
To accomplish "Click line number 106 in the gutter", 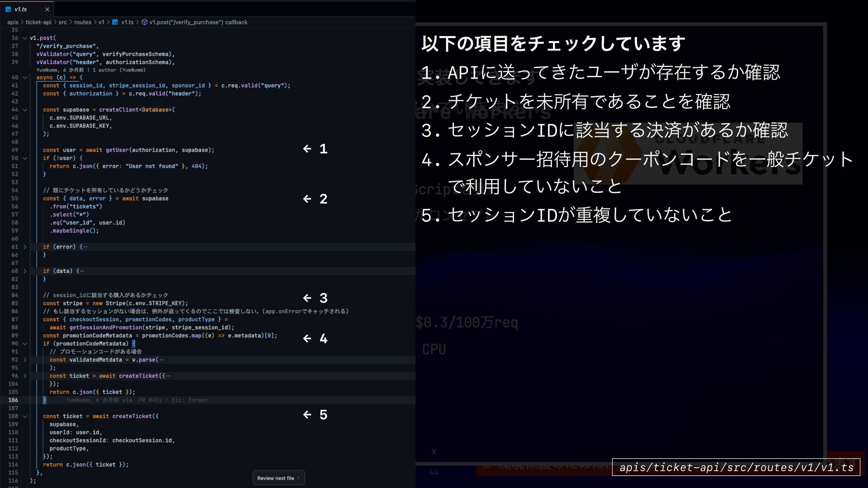I will tap(13, 400).
